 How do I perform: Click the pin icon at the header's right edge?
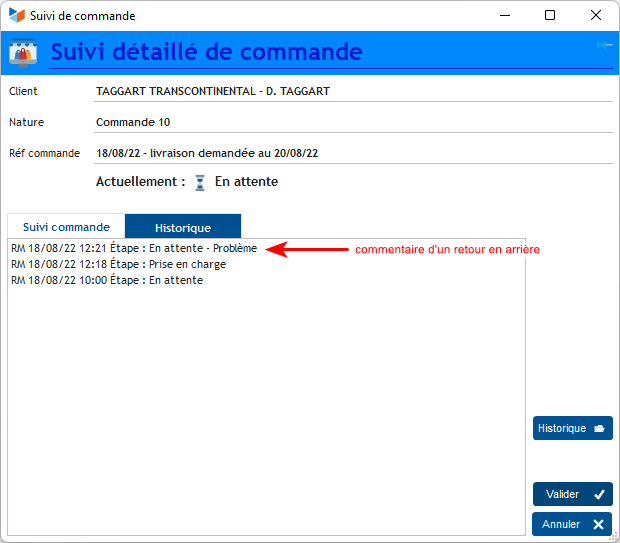point(604,46)
